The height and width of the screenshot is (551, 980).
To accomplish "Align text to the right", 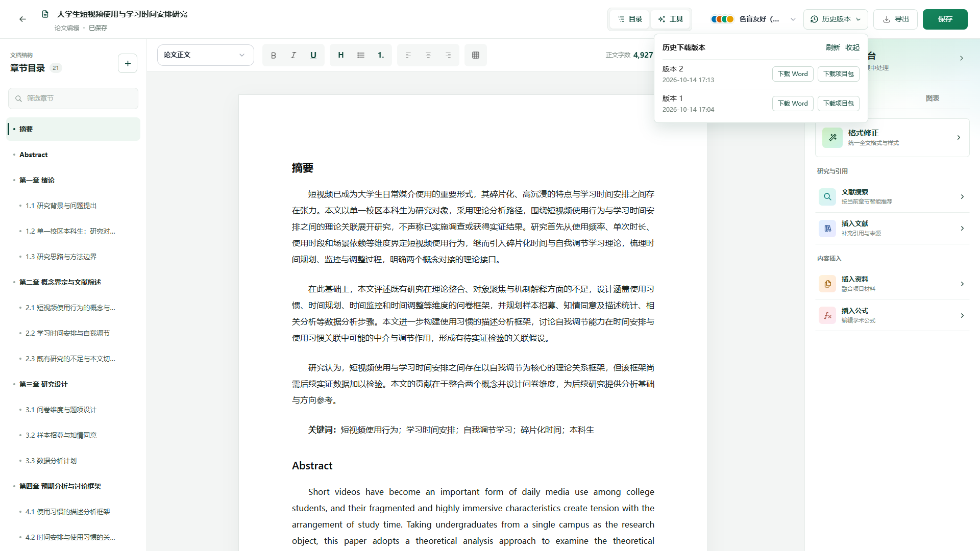I will coord(448,55).
